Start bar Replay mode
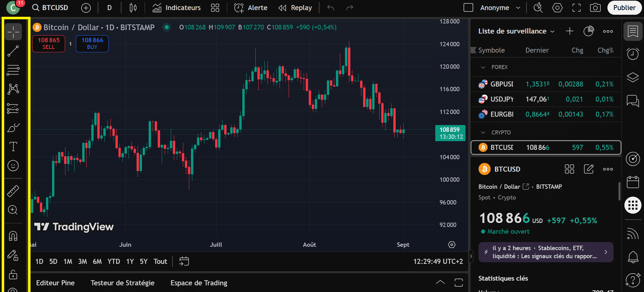Image resolution: width=644 pixels, height=292 pixels. [295, 8]
